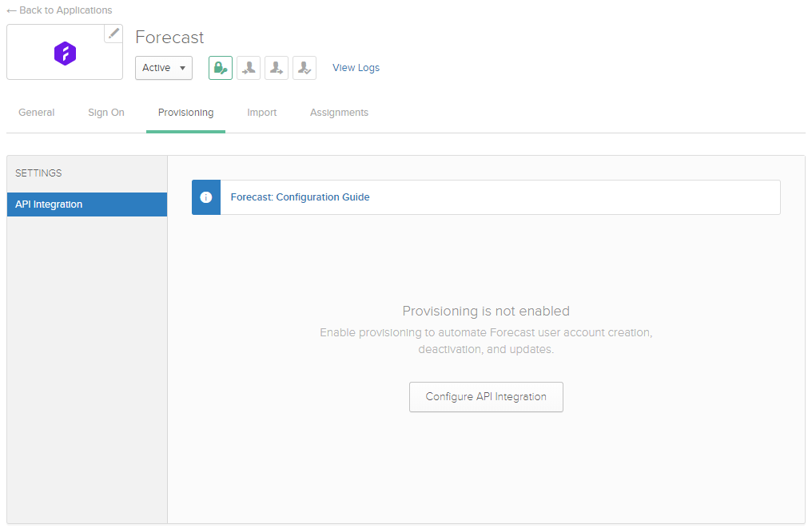Click 'Provisioning is not enabled' heading
The image size is (812, 532).
click(x=486, y=311)
